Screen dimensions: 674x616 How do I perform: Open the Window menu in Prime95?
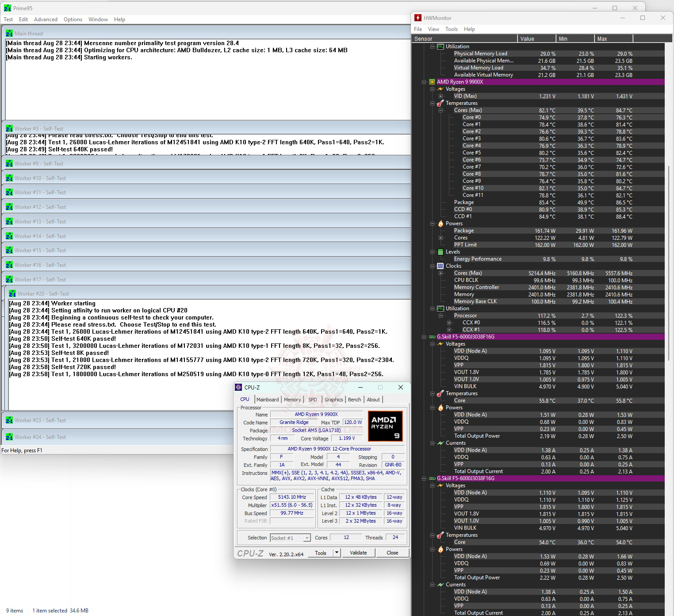(x=98, y=19)
